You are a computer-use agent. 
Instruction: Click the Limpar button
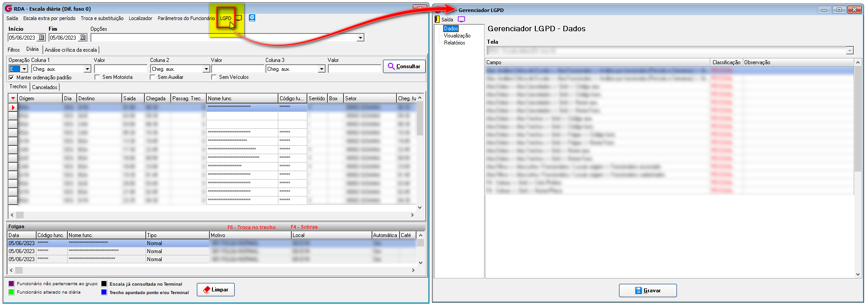click(216, 290)
